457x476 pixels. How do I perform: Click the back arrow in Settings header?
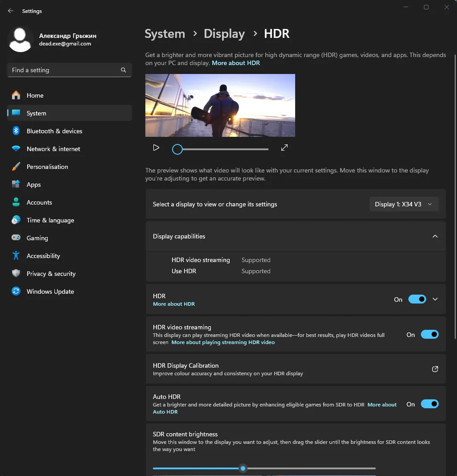point(11,11)
